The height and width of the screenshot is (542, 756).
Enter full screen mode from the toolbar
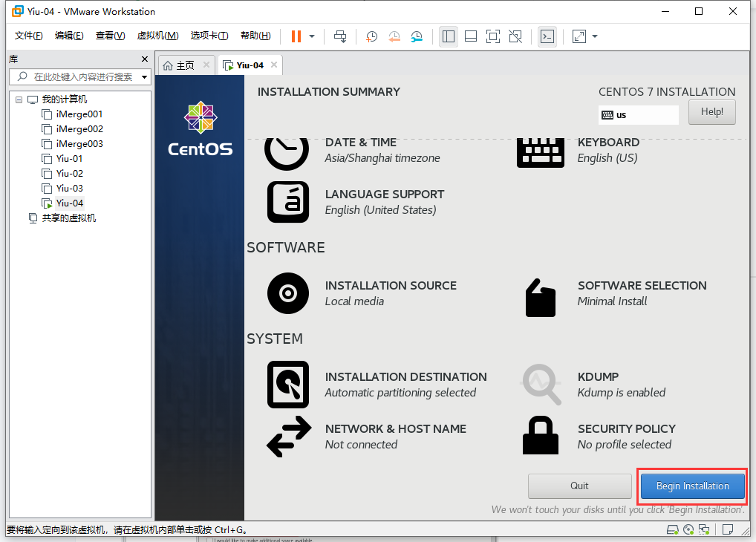pos(493,36)
